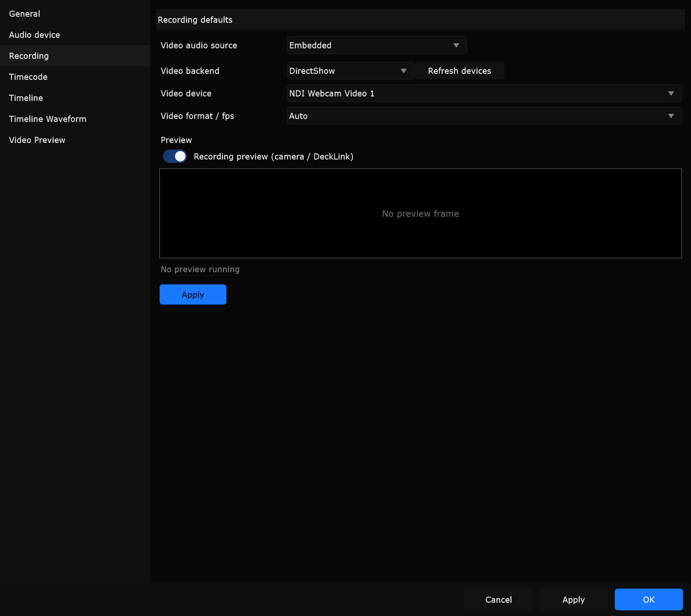Expand the Video backend DirectShow dropdown

click(350, 71)
